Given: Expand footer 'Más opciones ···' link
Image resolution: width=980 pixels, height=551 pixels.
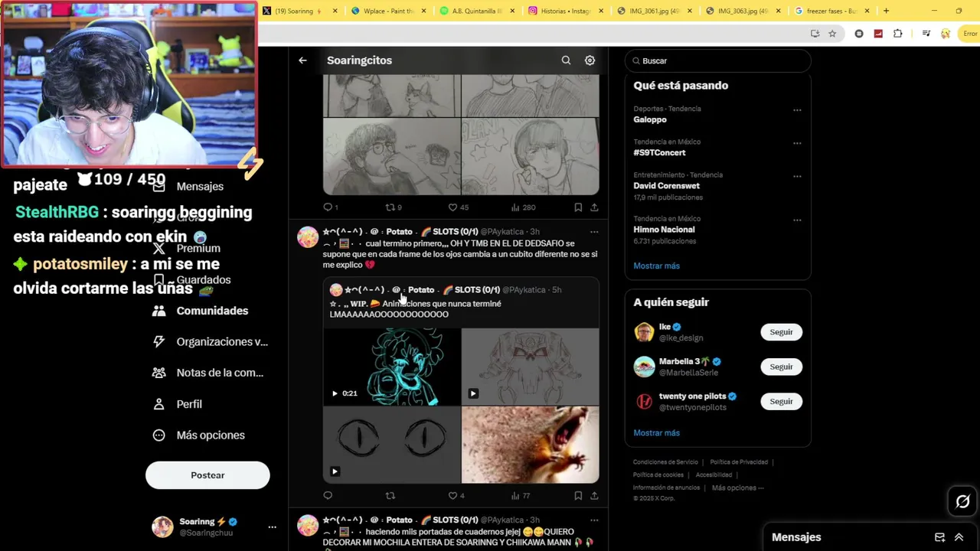Looking at the screenshot, I should point(738,488).
